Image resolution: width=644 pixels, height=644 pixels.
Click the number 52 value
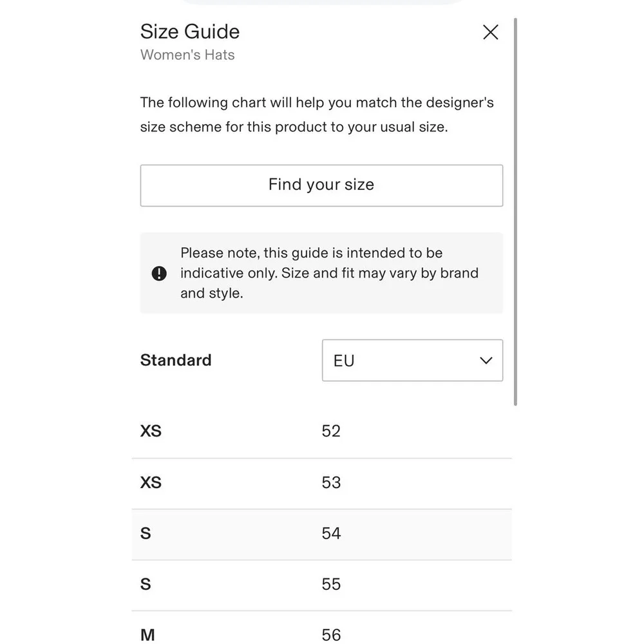[331, 431]
